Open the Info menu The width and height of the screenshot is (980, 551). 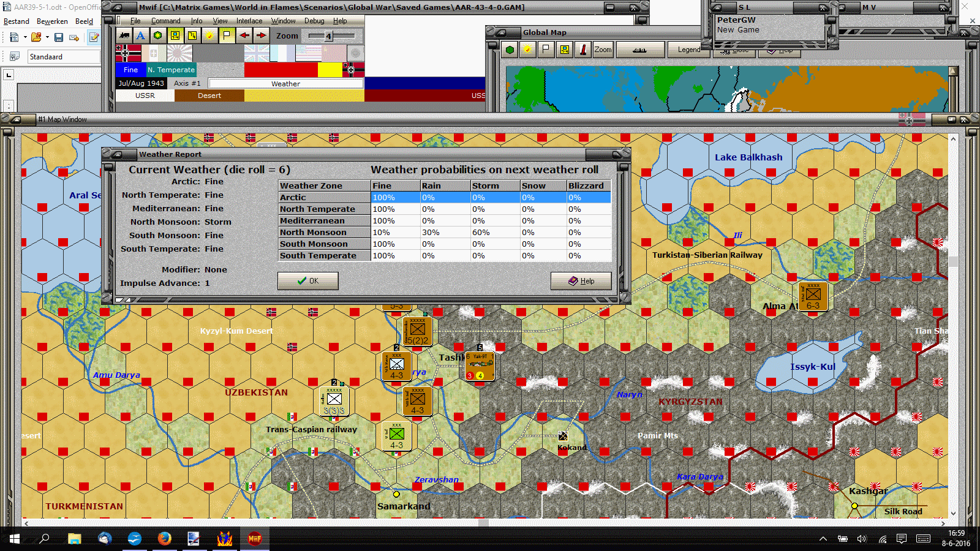196,21
